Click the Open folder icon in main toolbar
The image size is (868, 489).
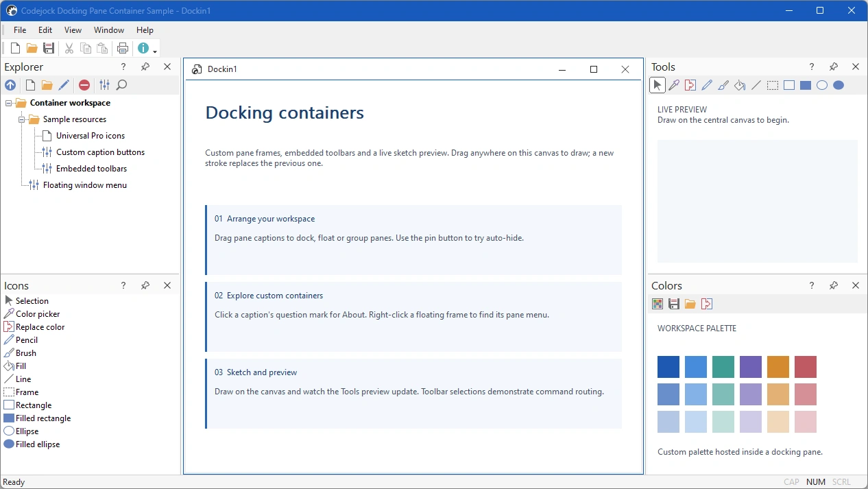click(32, 48)
